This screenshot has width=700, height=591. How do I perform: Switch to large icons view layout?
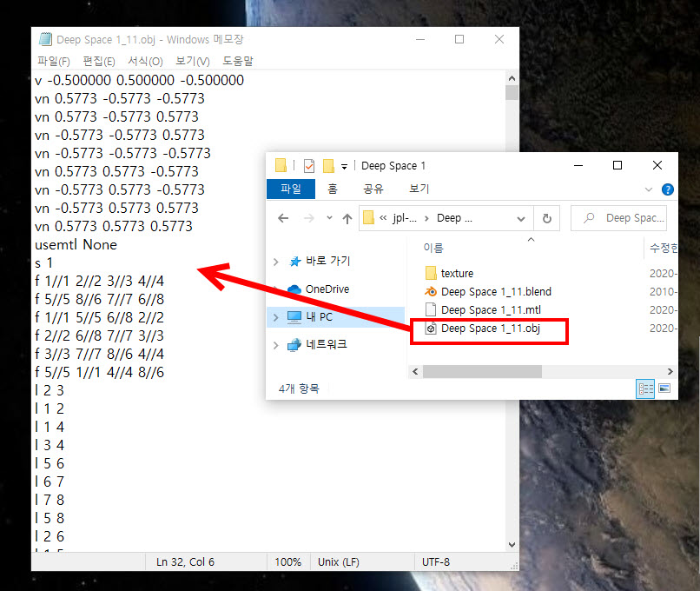click(664, 388)
